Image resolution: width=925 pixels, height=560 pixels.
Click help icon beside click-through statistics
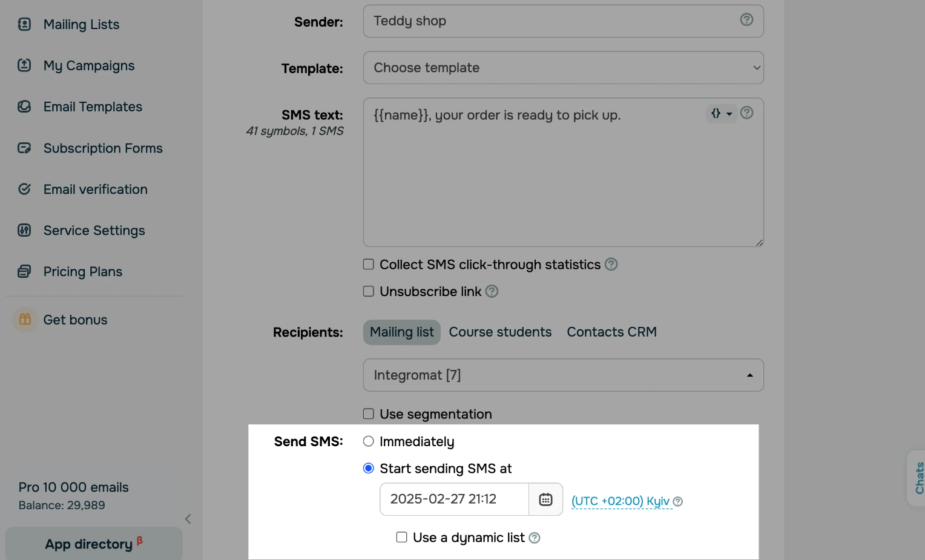tap(611, 265)
